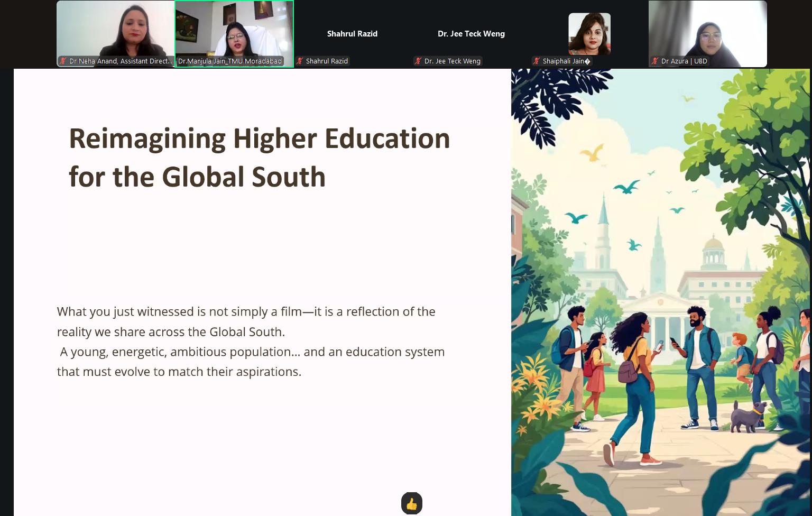Viewport: 812px width, 516px height.
Task: Click the slide paragraph about the Global South
Action: [x=251, y=342]
